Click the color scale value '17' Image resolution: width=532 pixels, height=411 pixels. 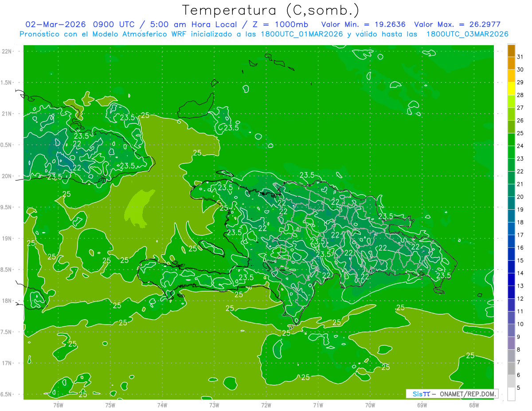tap(520, 235)
